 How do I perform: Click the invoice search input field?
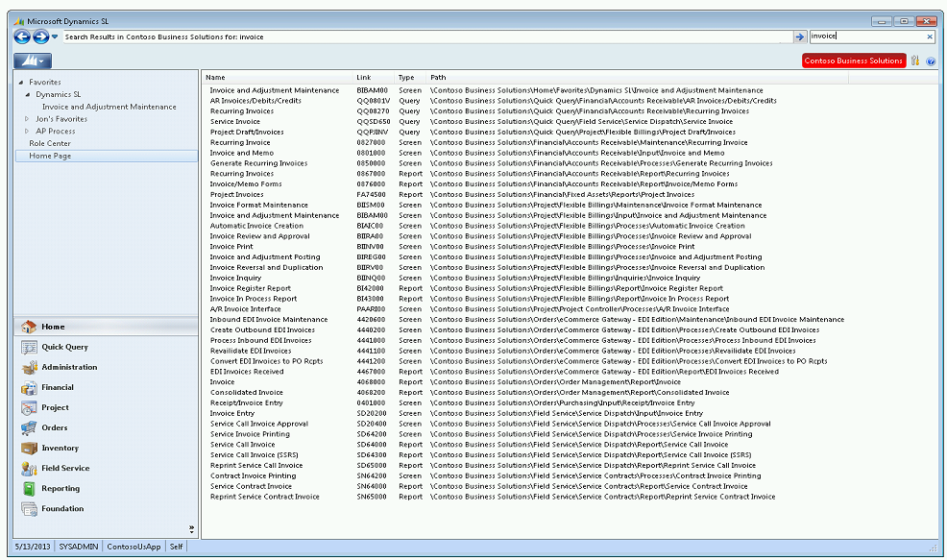(x=866, y=37)
